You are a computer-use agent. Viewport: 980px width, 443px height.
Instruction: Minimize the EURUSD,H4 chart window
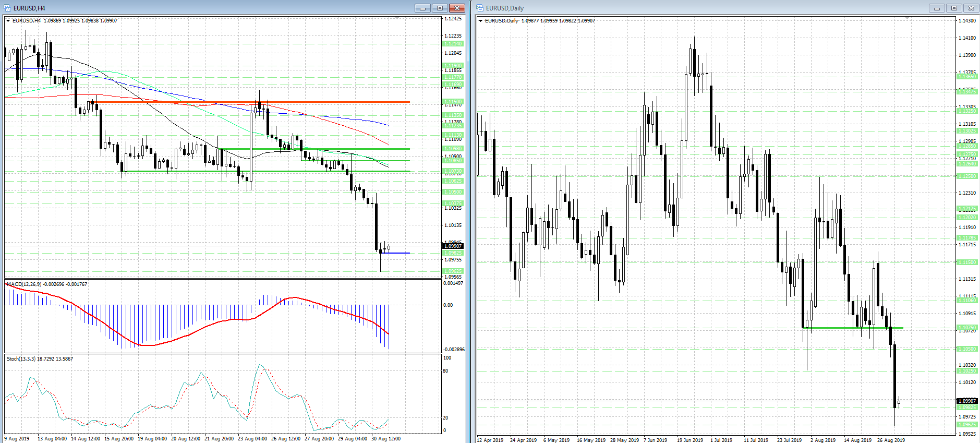422,8
